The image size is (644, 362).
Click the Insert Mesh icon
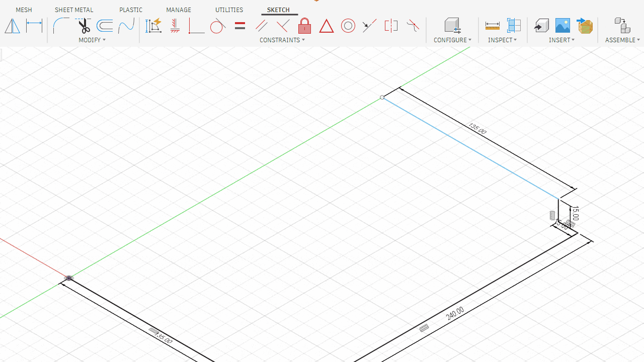coord(585,26)
